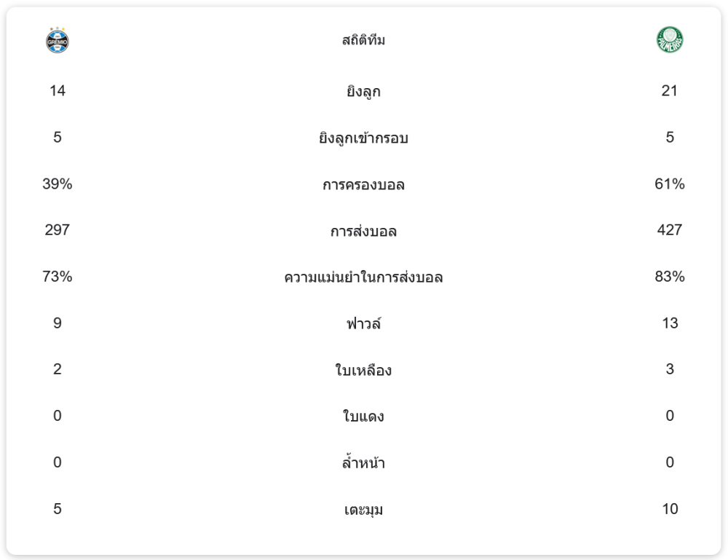Click Palmeiras' 21 shots value
The height and width of the screenshot is (560, 728).
click(x=670, y=91)
